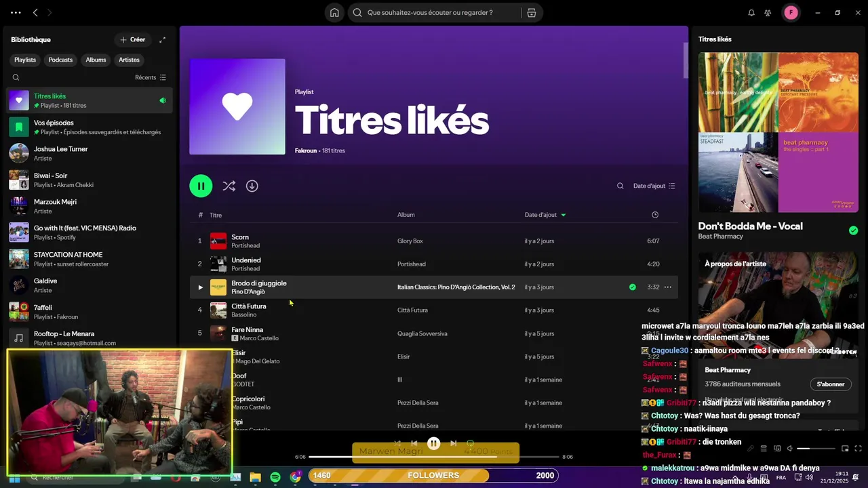The image size is (868, 488).
Task: Mute the volume with speaker icon
Action: (x=790, y=449)
